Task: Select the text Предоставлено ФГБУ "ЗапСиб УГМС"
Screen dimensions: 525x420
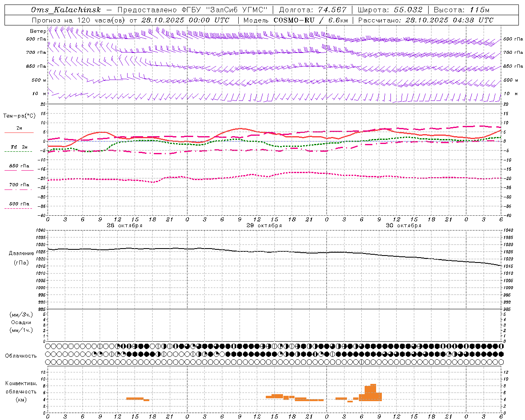Action: pyautogui.click(x=192, y=10)
